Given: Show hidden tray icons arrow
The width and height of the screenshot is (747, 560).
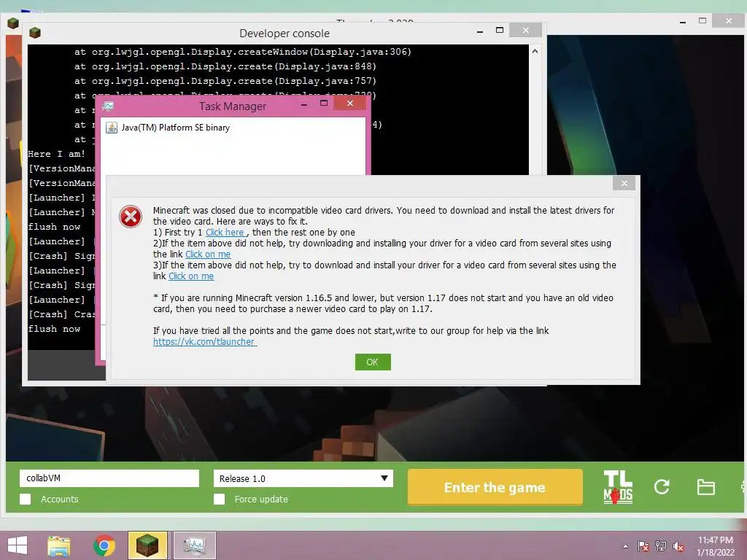Looking at the screenshot, I should tap(625, 546).
